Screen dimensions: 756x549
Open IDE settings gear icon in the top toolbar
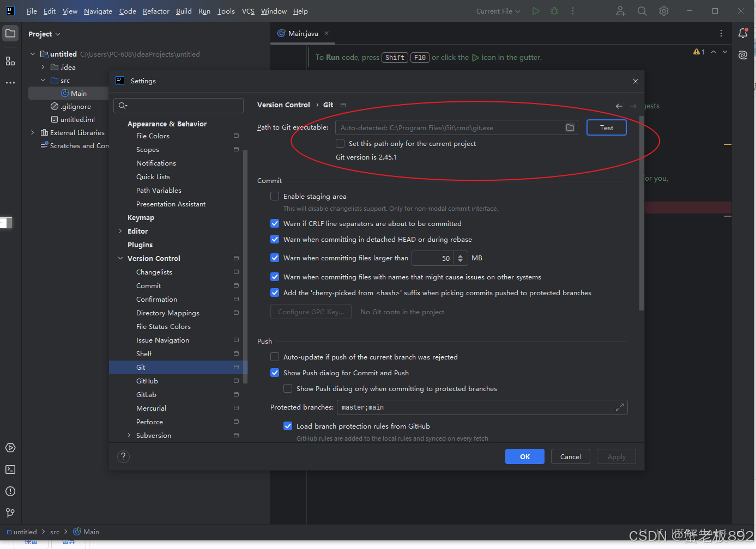pyautogui.click(x=664, y=11)
